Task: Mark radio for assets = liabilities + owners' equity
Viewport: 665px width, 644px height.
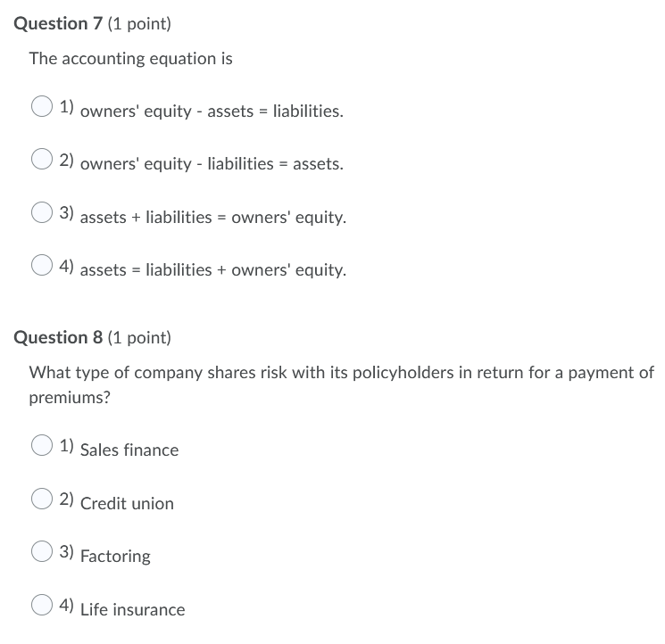Action: point(42,265)
